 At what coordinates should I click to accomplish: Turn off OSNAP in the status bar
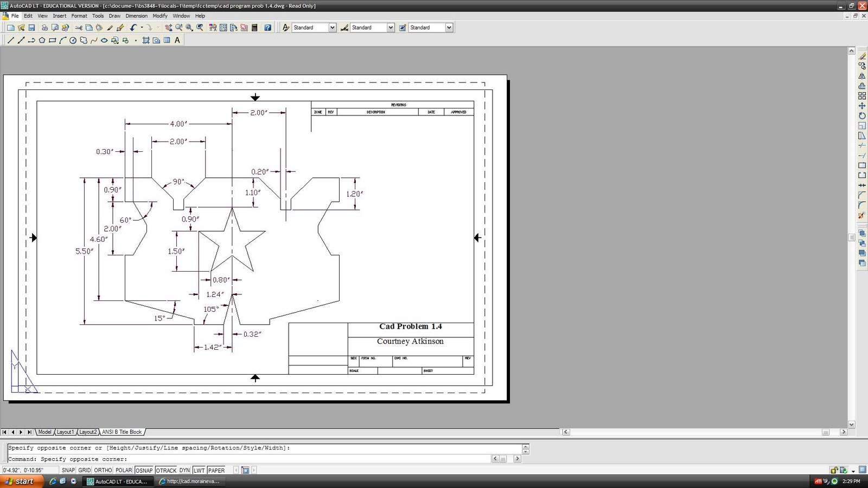tap(144, 470)
